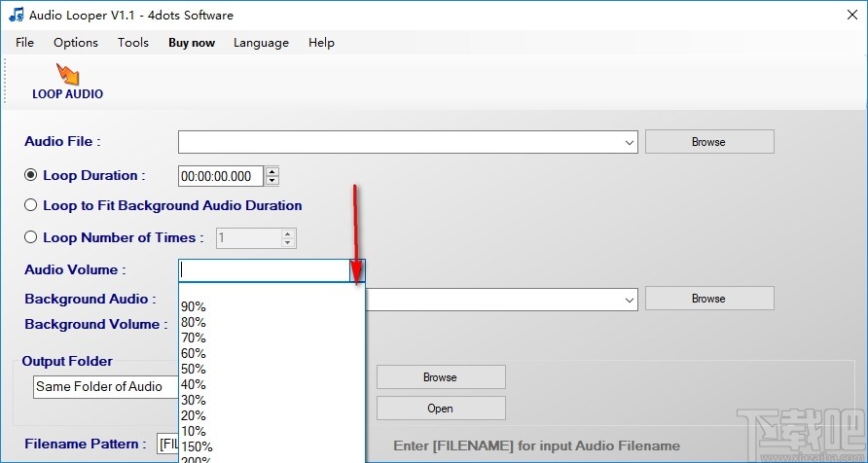Click the Audio Looper music note app icon

tap(17, 15)
